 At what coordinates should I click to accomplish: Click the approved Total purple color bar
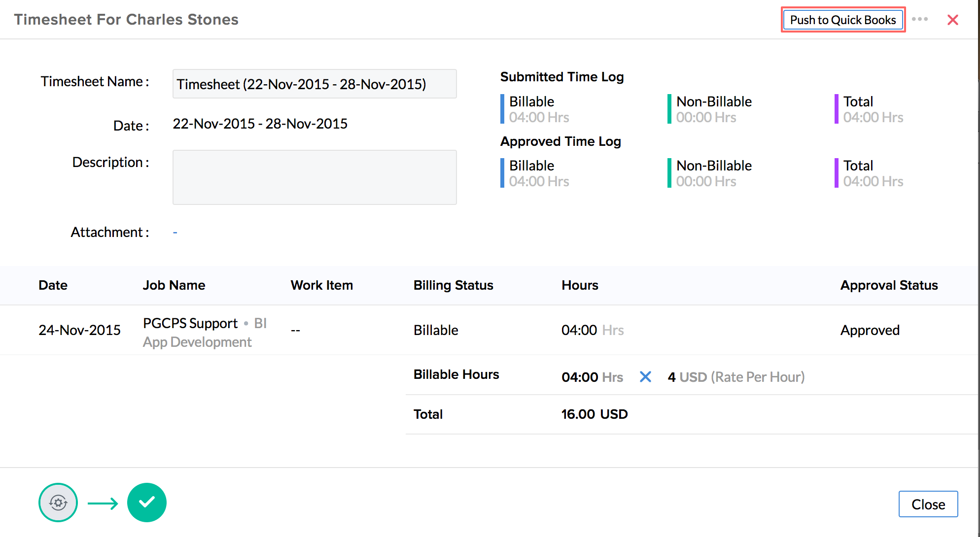point(836,173)
